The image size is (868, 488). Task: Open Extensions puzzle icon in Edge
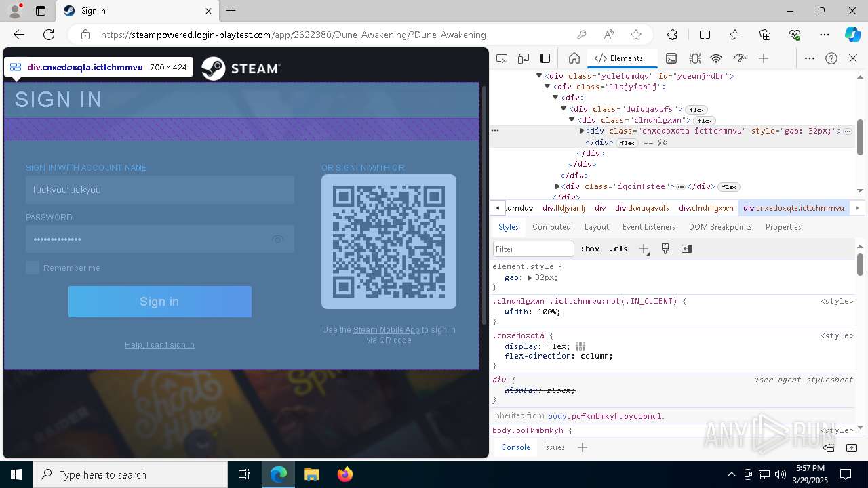[672, 35]
